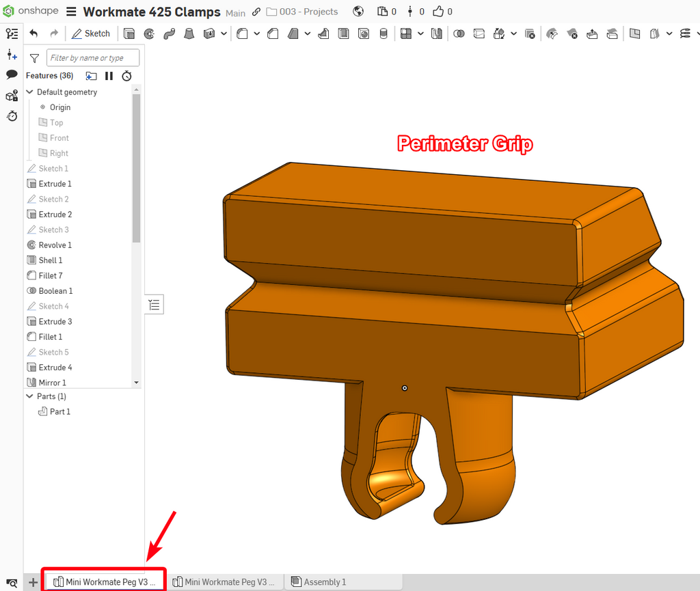Collapse the Default geometry group
Viewport: 700px width, 591px height.
pos(30,92)
